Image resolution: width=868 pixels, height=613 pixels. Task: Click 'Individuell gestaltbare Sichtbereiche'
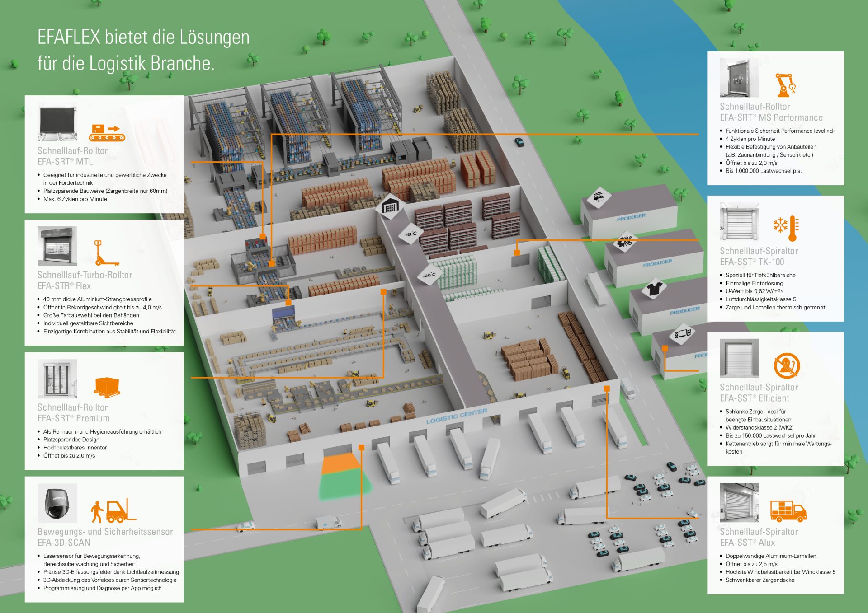pos(89,323)
